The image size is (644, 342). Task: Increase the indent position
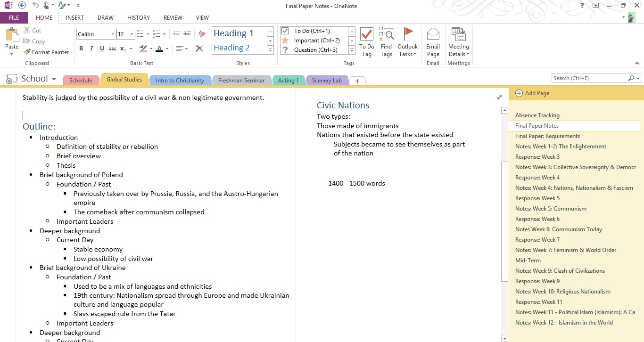187,34
